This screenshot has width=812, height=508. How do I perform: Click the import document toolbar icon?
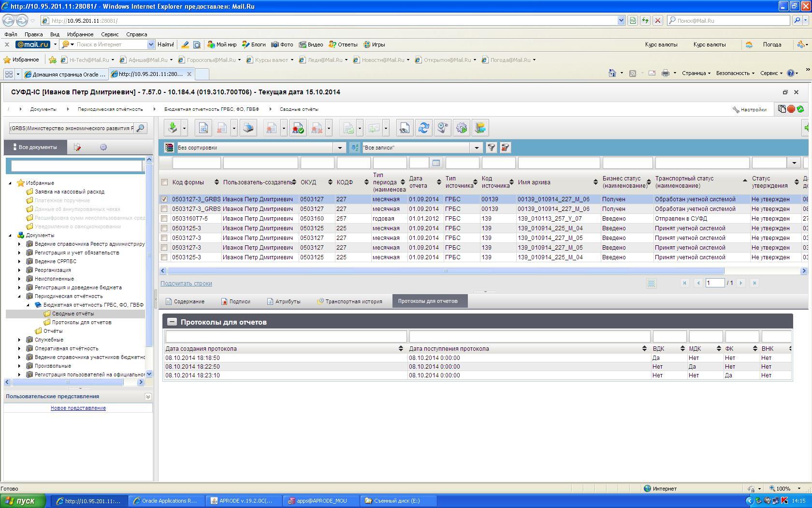coord(173,128)
